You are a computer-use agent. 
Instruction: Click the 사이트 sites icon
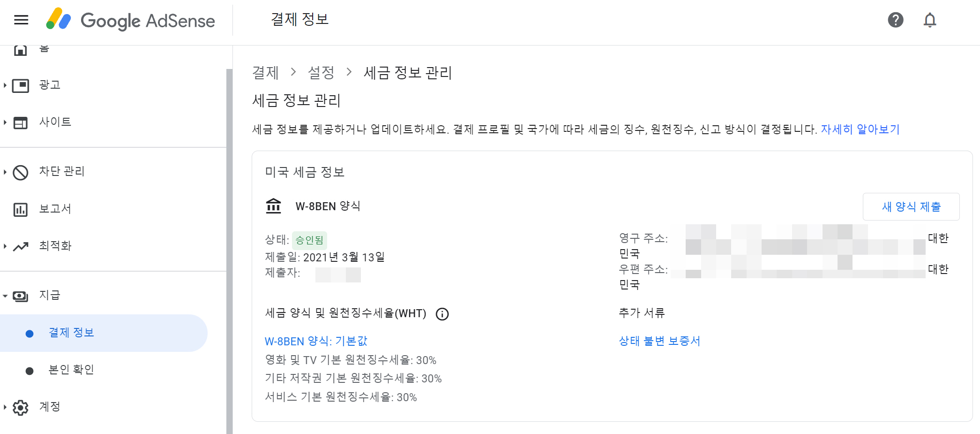[x=21, y=122]
